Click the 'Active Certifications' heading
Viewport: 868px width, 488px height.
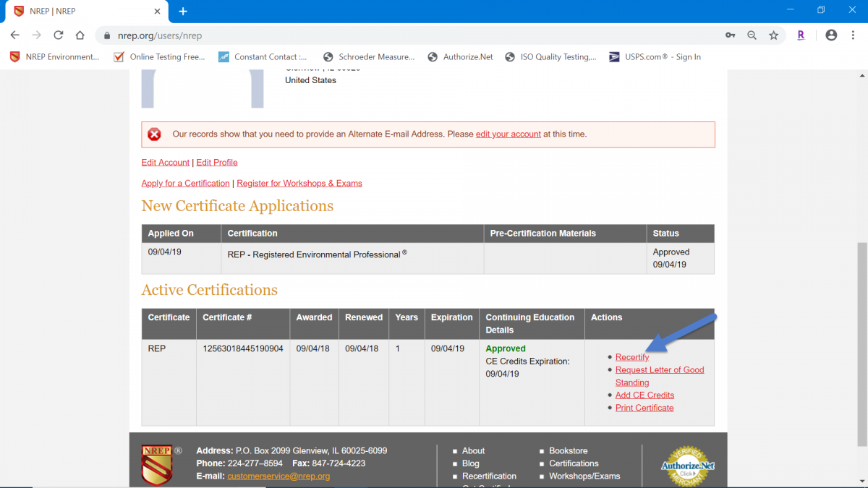coord(210,290)
